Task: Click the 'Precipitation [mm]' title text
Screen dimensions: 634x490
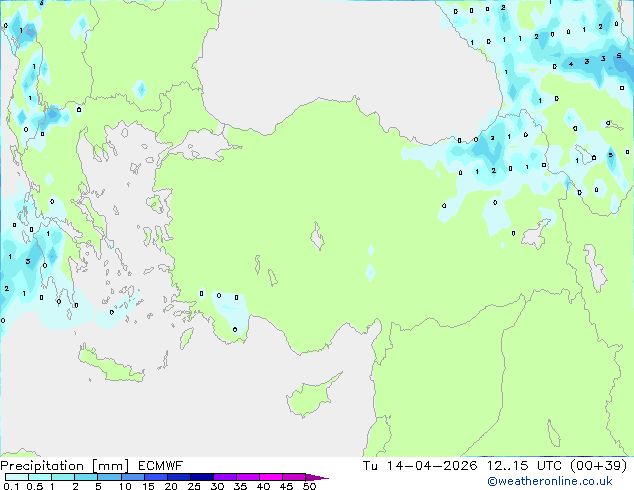Action: pos(65,466)
